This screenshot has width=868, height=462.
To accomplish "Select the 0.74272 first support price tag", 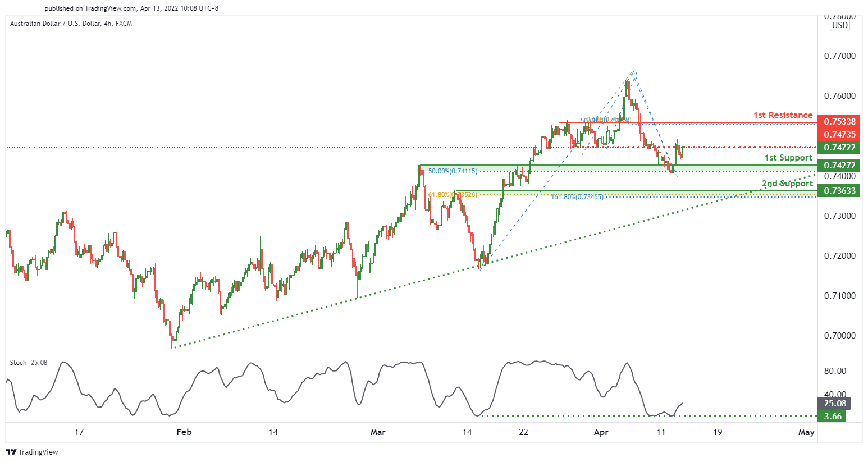I will [839, 166].
